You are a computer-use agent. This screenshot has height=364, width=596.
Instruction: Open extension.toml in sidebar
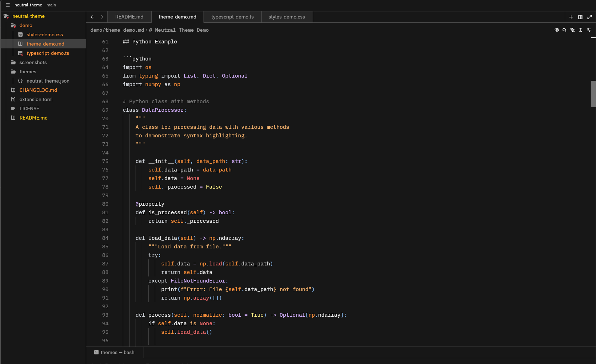[x=36, y=99]
